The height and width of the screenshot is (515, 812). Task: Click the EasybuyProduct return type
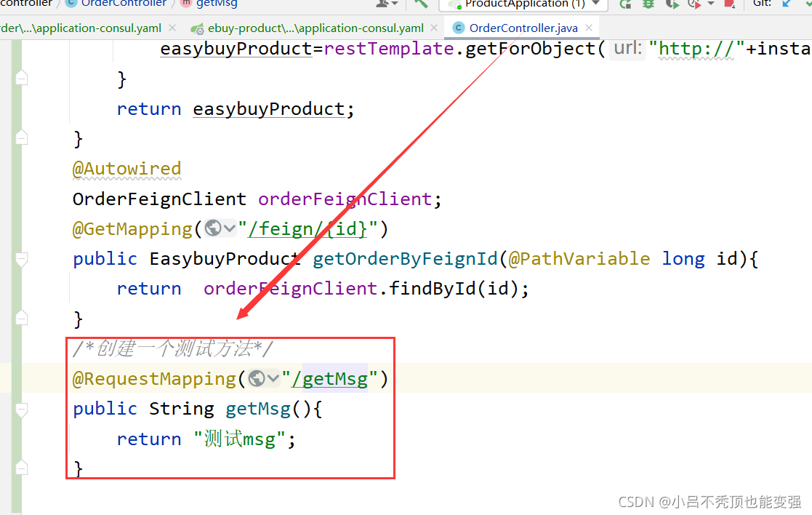click(225, 259)
